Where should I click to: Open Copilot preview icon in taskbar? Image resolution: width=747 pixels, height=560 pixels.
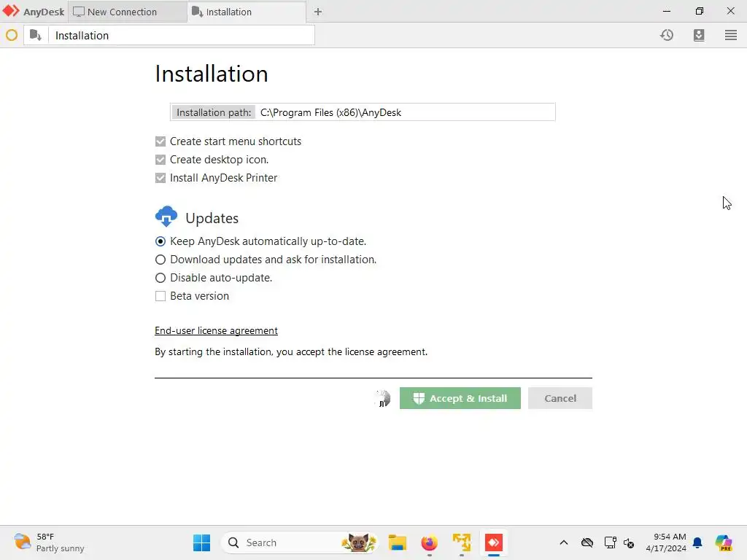pyautogui.click(x=724, y=542)
